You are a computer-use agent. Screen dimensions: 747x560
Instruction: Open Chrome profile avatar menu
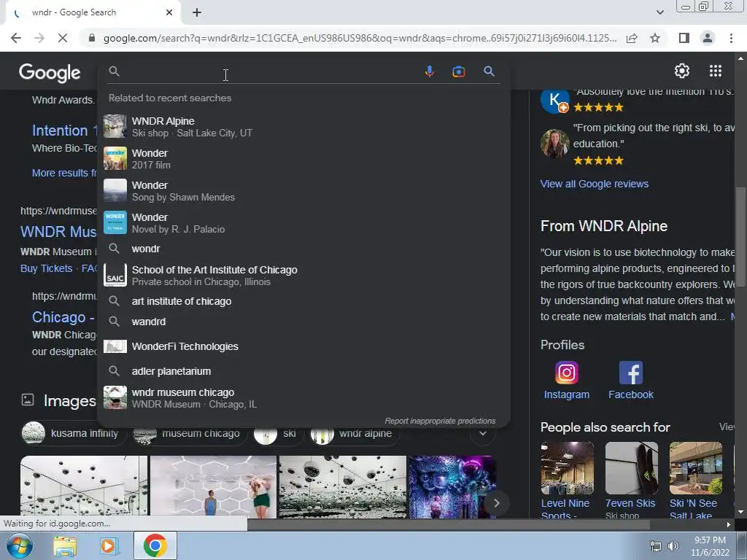pos(708,38)
